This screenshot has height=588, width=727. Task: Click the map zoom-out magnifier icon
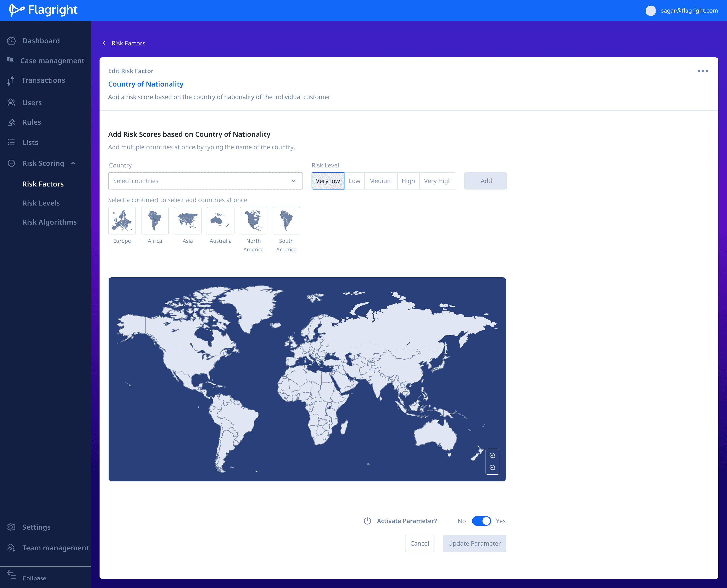pos(492,468)
